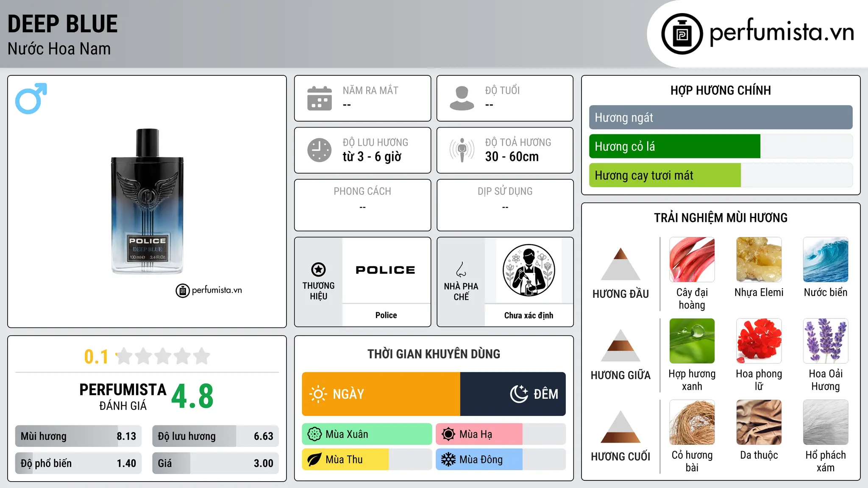Click the person icon beside Độ tuổi
868x488 pixels.
[462, 98]
